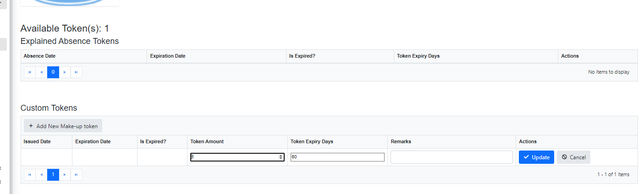Go to next page in Absence Tokens pager

pos(65,72)
